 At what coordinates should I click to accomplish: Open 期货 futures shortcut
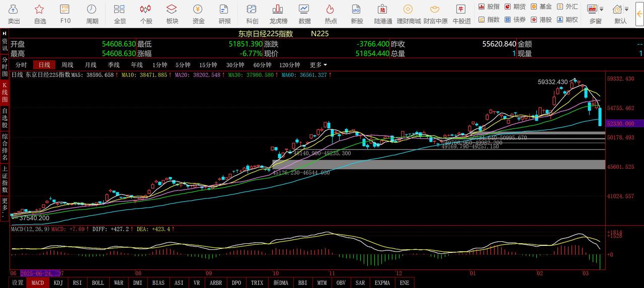click(515, 7)
